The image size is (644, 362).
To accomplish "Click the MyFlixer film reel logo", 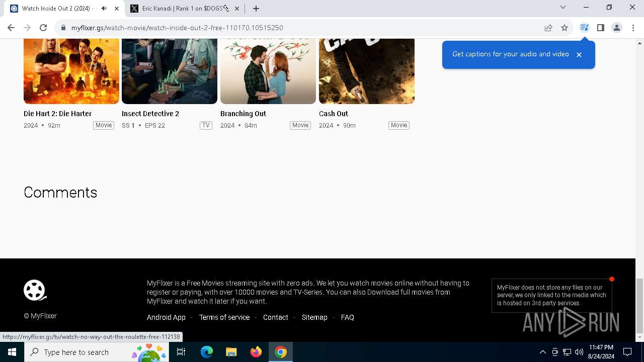I will 35,290.
